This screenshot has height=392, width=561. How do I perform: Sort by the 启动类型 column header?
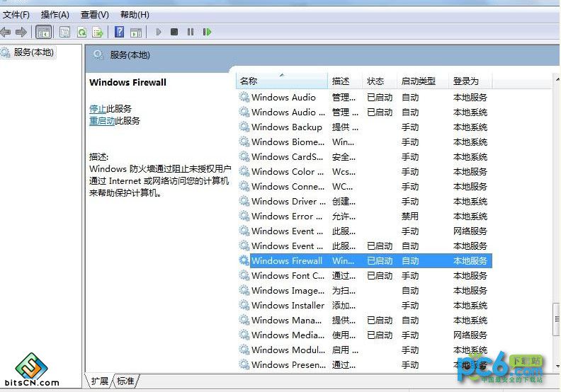423,81
